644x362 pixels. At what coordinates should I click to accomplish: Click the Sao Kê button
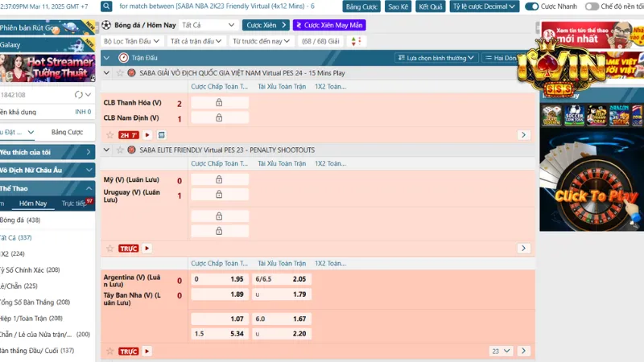(398, 6)
